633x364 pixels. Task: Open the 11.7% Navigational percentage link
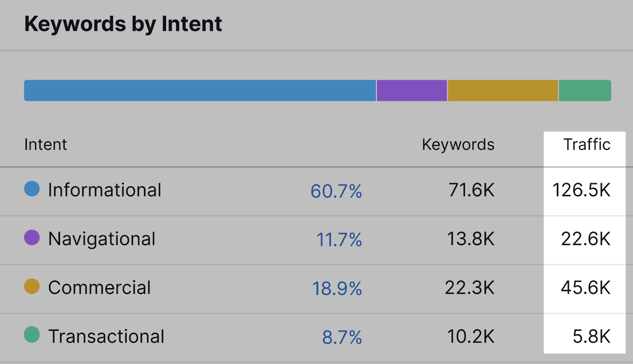click(339, 240)
